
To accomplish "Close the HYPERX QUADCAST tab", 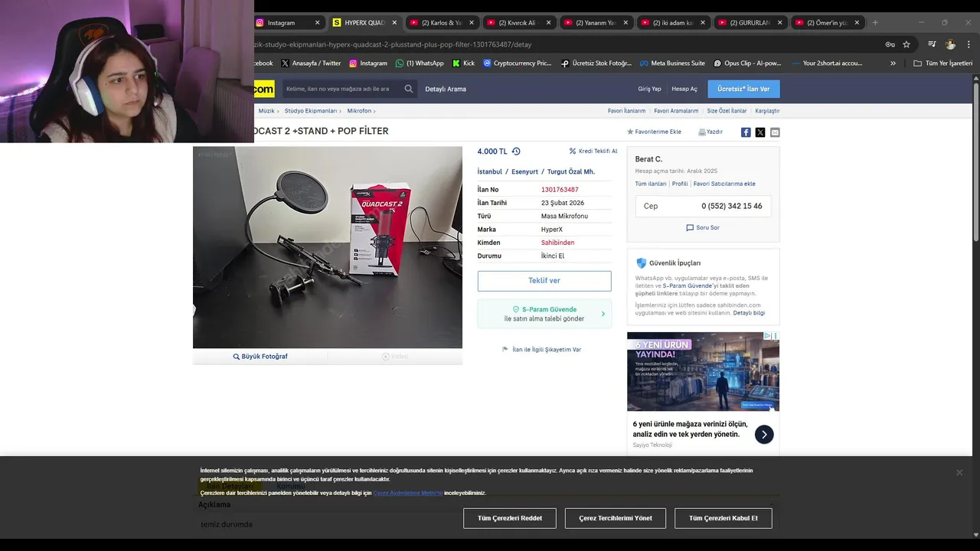I will click(394, 23).
